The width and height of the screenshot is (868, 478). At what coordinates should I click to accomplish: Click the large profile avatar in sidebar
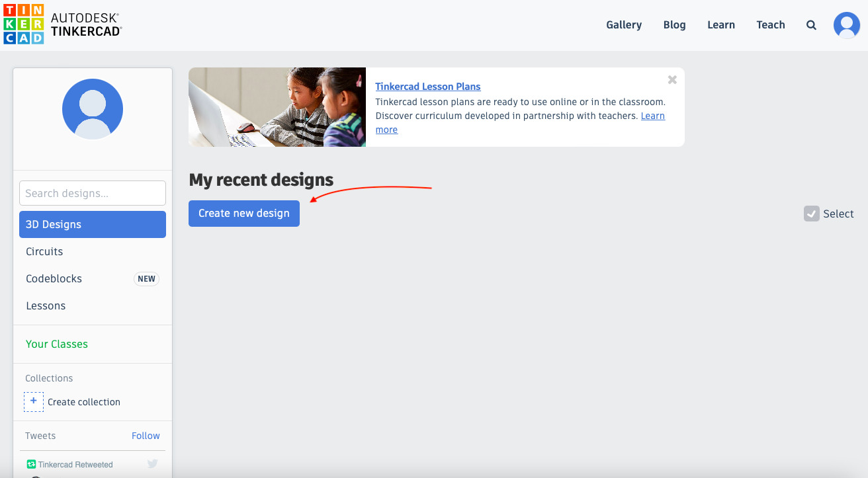point(93,109)
